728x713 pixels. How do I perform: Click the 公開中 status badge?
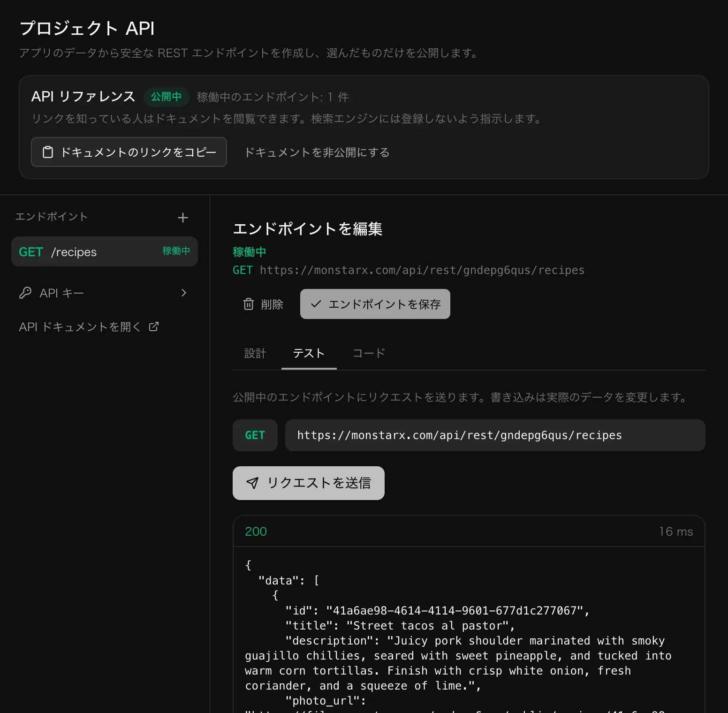point(166,97)
